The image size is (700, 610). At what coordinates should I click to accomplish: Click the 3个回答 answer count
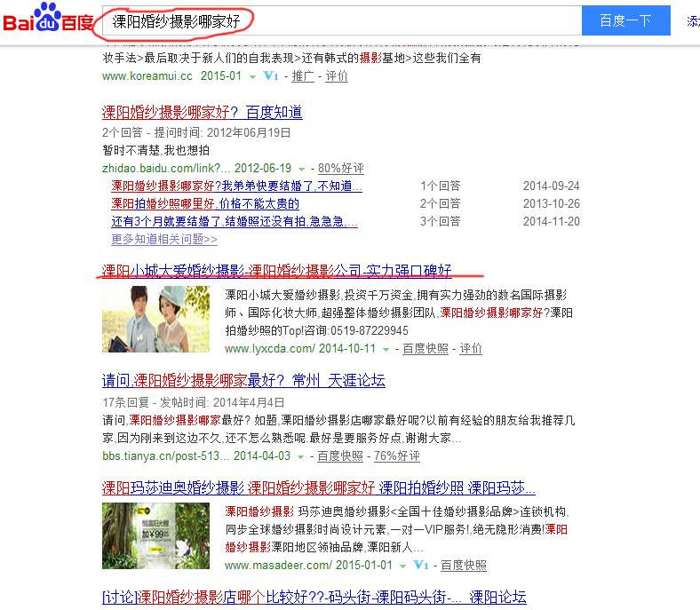coord(441,221)
